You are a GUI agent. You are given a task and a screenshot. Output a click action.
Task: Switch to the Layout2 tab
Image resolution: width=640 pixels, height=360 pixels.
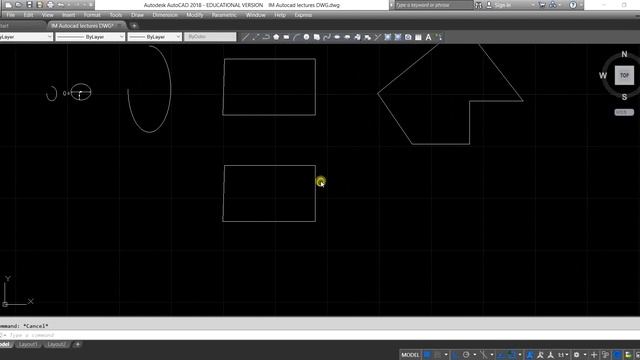56,344
